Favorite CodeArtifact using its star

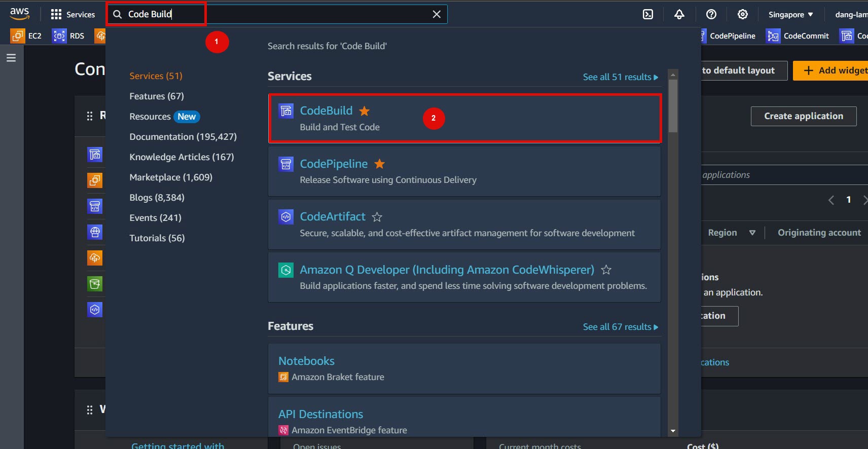pos(377,217)
